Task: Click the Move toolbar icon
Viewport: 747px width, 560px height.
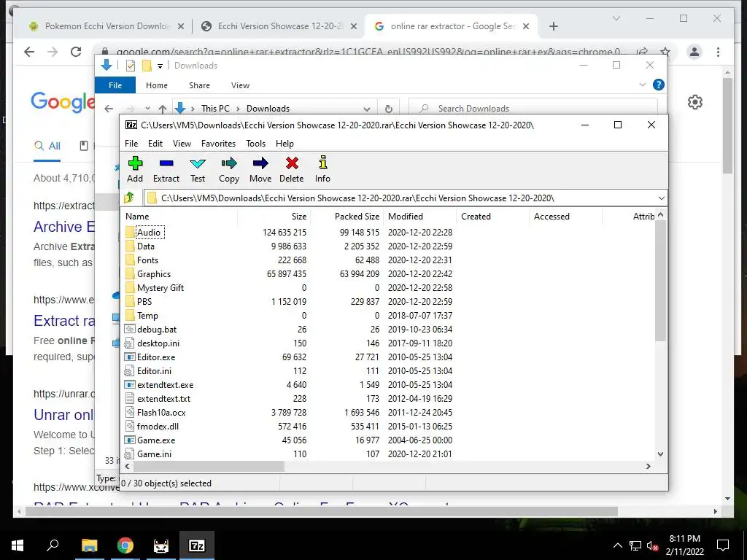Action: [x=260, y=163]
